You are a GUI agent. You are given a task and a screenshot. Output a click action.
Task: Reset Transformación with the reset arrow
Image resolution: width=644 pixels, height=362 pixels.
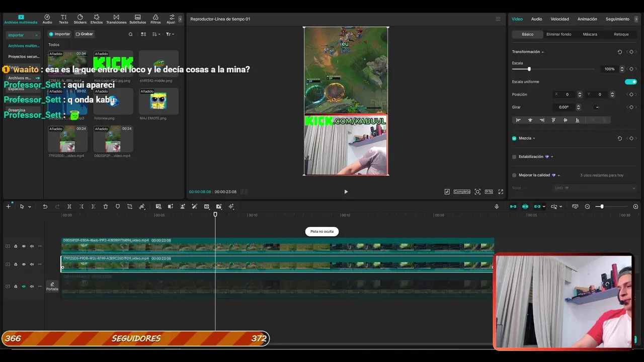(620, 52)
